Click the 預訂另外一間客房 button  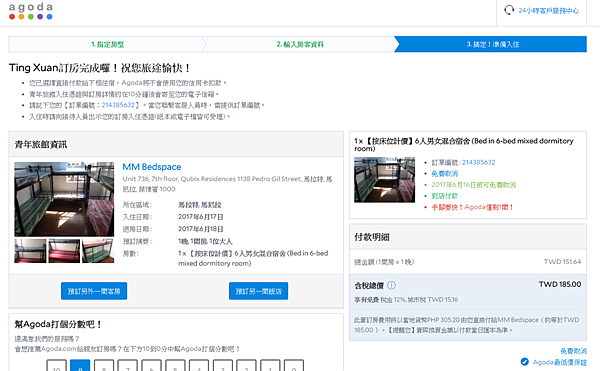(x=94, y=291)
